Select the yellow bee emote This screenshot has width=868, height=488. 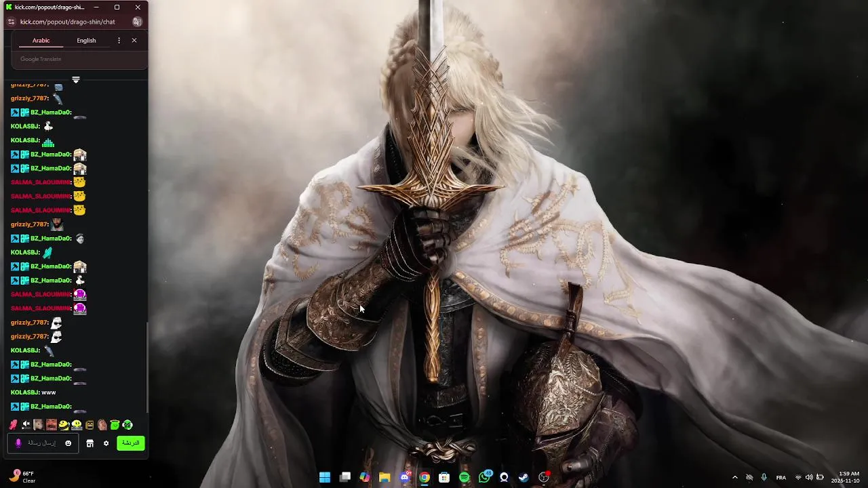(64, 425)
